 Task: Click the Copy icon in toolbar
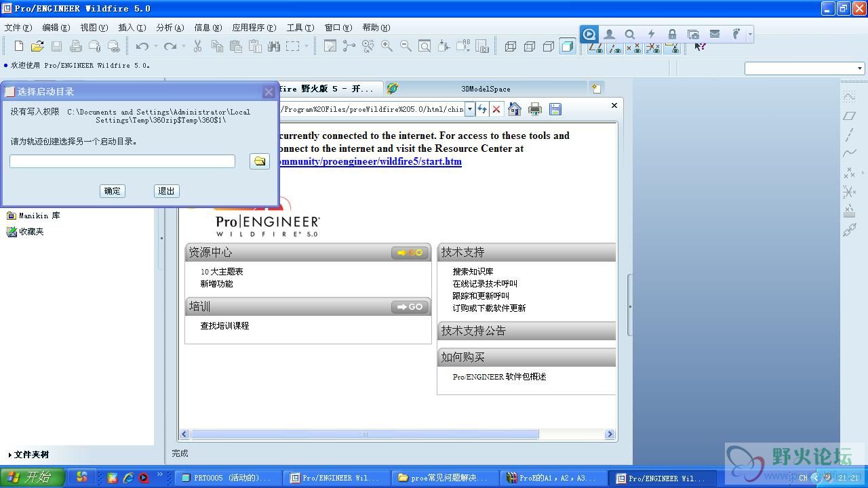coord(217,46)
